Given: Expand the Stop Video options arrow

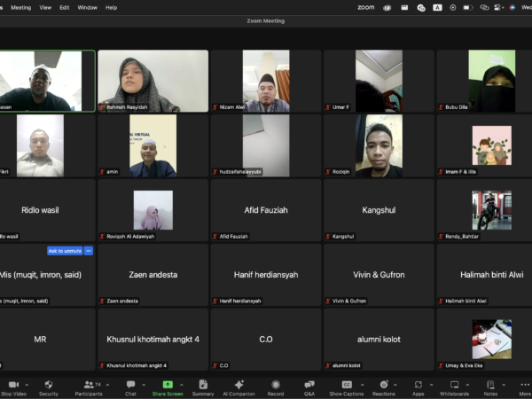Looking at the screenshot, I should (27, 385).
